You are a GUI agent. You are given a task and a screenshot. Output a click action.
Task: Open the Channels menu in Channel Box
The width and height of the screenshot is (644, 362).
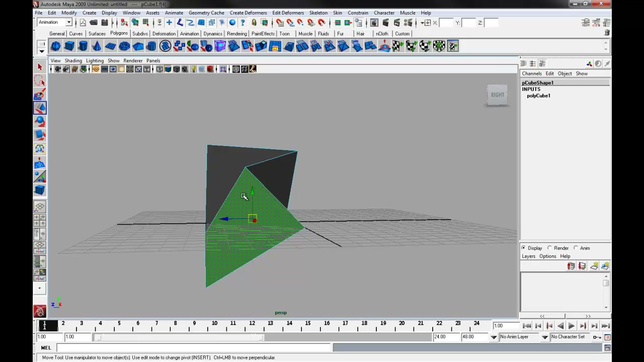pos(531,73)
